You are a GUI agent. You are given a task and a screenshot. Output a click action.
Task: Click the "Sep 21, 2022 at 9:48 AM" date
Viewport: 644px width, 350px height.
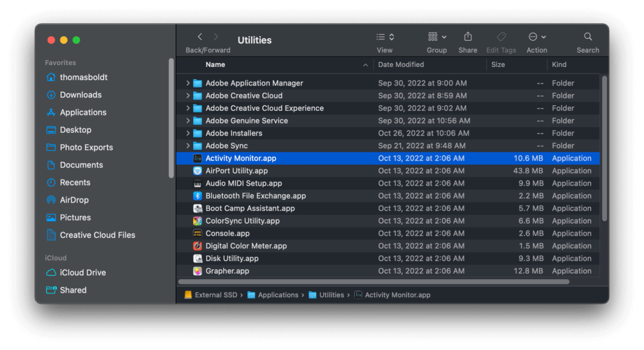click(422, 146)
